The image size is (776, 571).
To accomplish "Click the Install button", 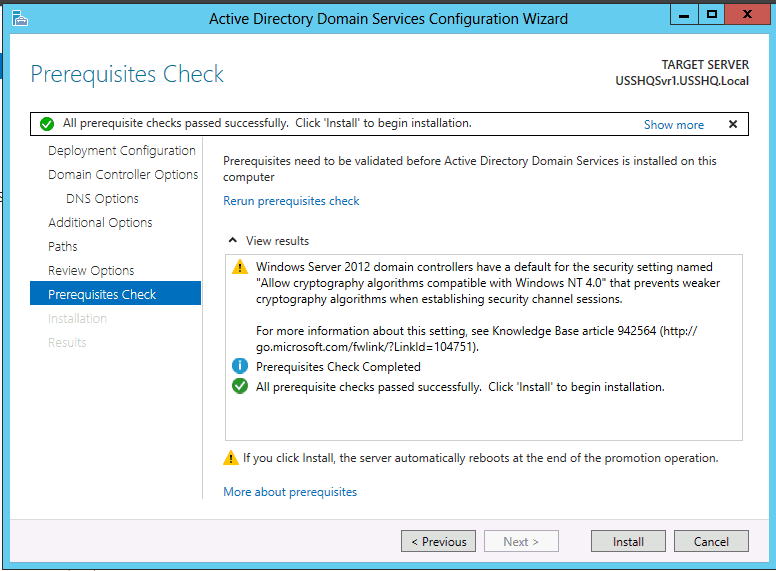I will 628,541.
